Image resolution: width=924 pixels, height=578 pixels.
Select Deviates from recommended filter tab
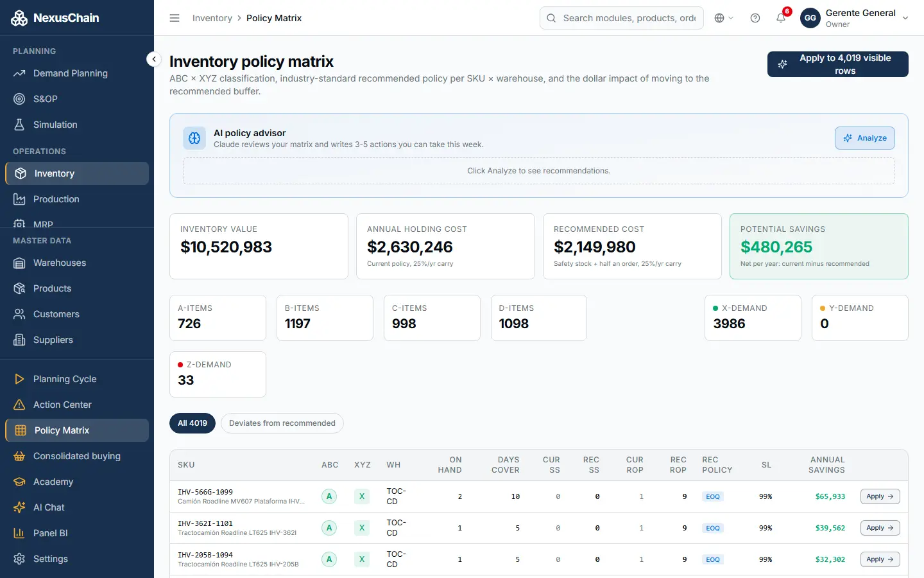282,423
